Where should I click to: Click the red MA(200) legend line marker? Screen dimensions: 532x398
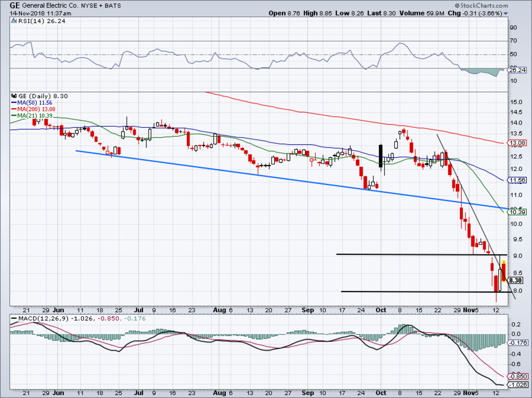(x=13, y=109)
